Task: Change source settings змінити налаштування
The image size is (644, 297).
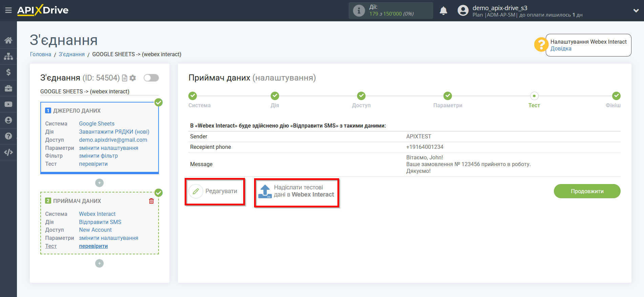Action: [x=109, y=148]
